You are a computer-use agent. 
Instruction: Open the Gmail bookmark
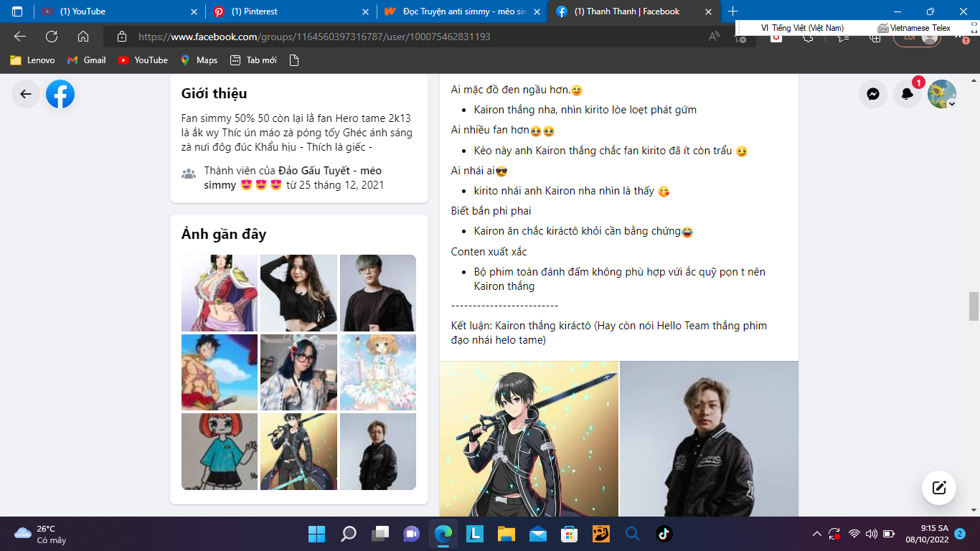pos(86,60)
